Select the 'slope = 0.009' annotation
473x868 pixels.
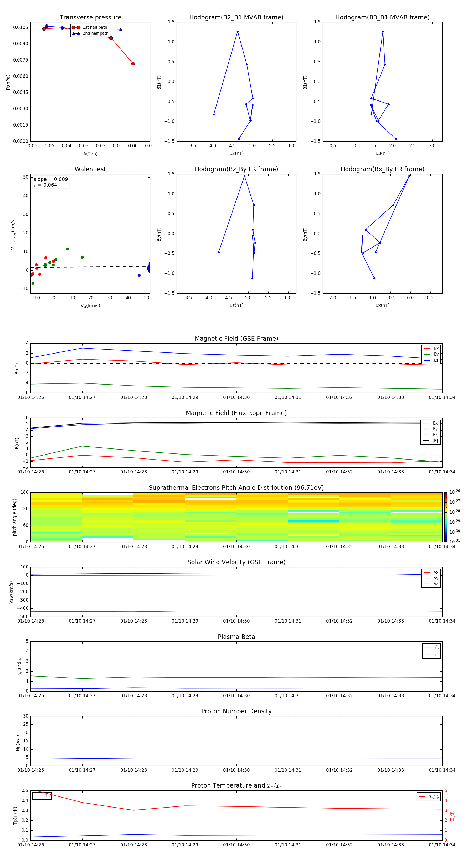(51, 179)
